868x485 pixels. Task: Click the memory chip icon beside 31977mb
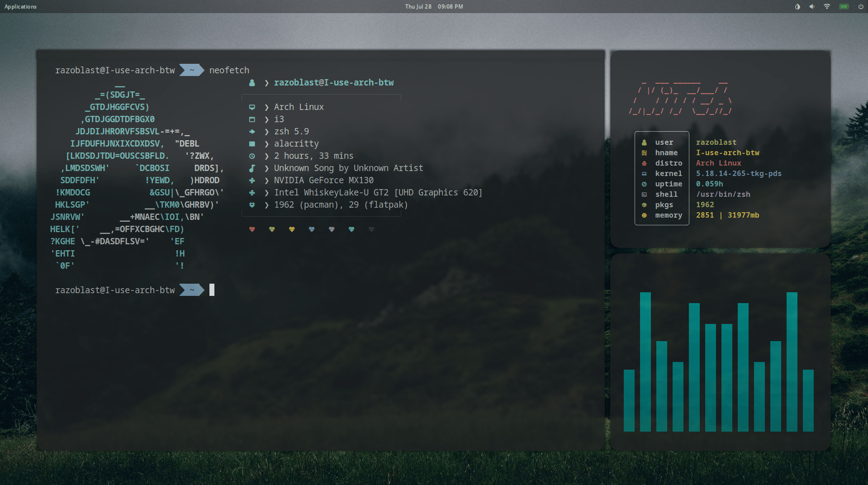(x=644, y=215)
